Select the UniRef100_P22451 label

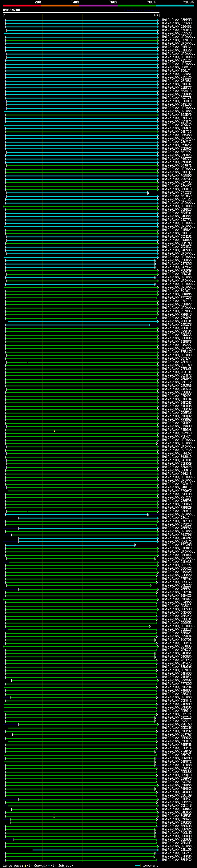176,74
